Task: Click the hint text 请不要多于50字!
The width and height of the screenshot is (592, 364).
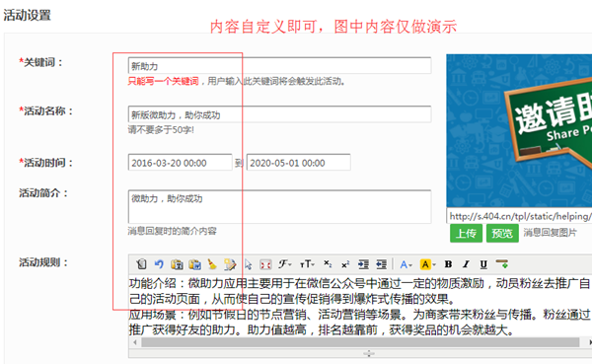Action: tap(161, 130)
